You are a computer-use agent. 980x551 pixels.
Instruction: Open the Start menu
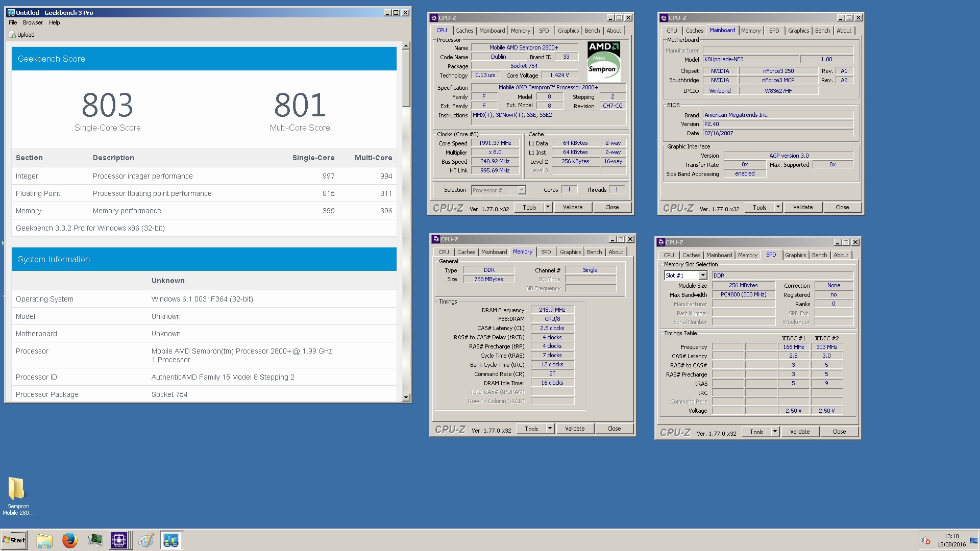click(14, 540)
